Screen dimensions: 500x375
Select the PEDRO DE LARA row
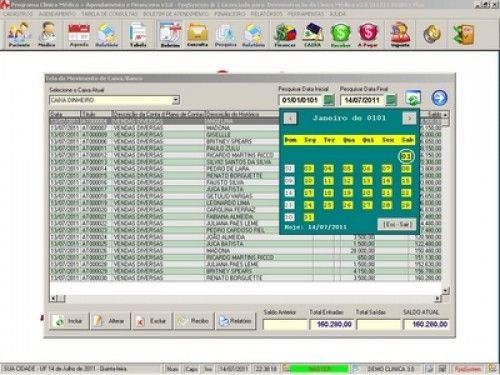pos(245,169)
